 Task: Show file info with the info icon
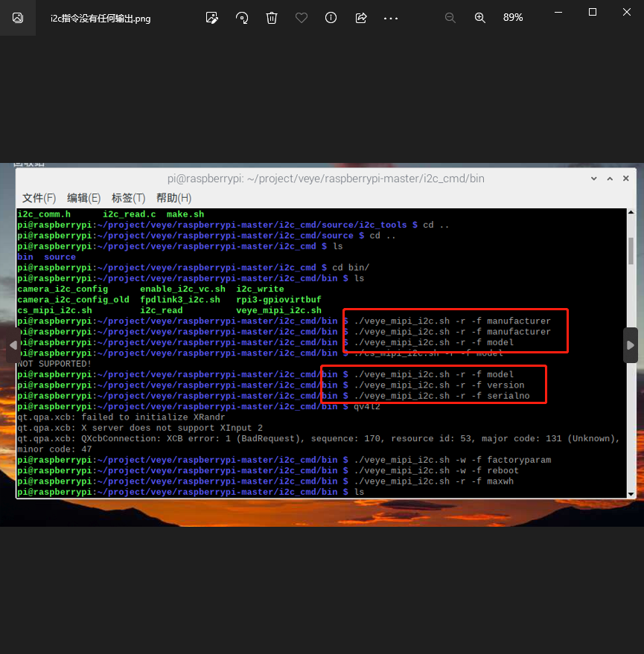[x=331, y=18]
